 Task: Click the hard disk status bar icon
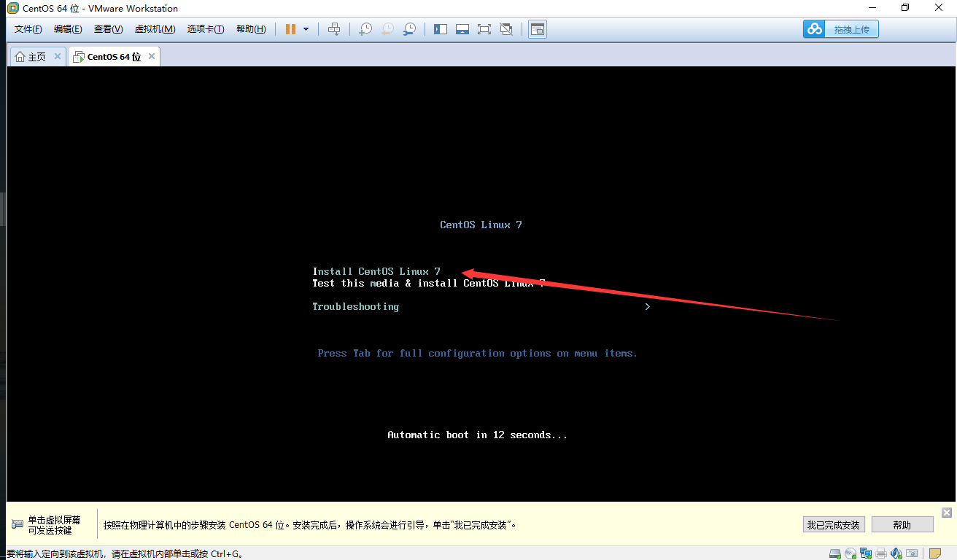pyautogui.click(x=835, y=553)
